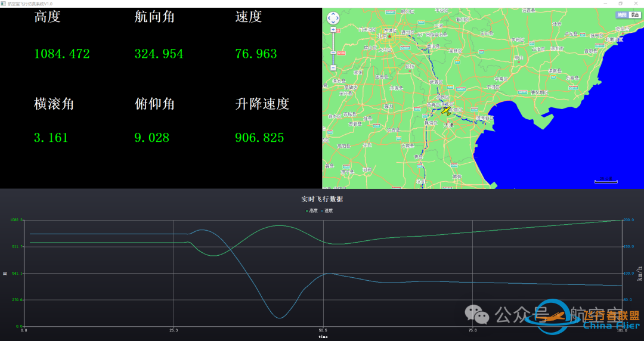Click the 天津 city label on the map
Image resolution: width=644 pixels, height=341 pixels.
pyautogui.click(x=448, y=125)
